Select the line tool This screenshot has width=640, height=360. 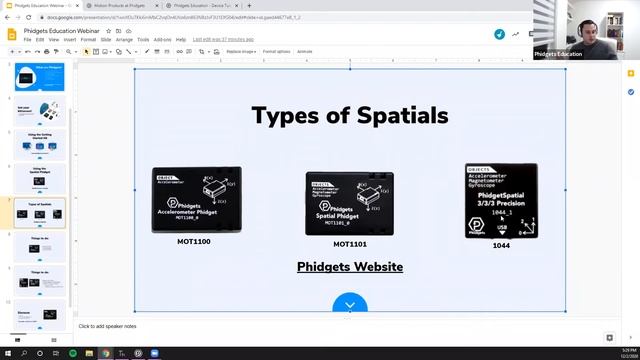point(129,52)
